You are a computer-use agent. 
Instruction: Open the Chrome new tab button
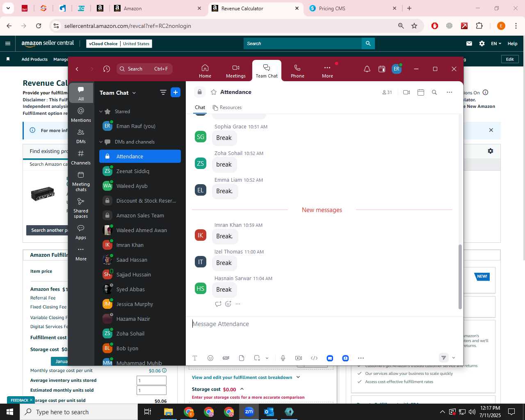[x=409, y=8]
